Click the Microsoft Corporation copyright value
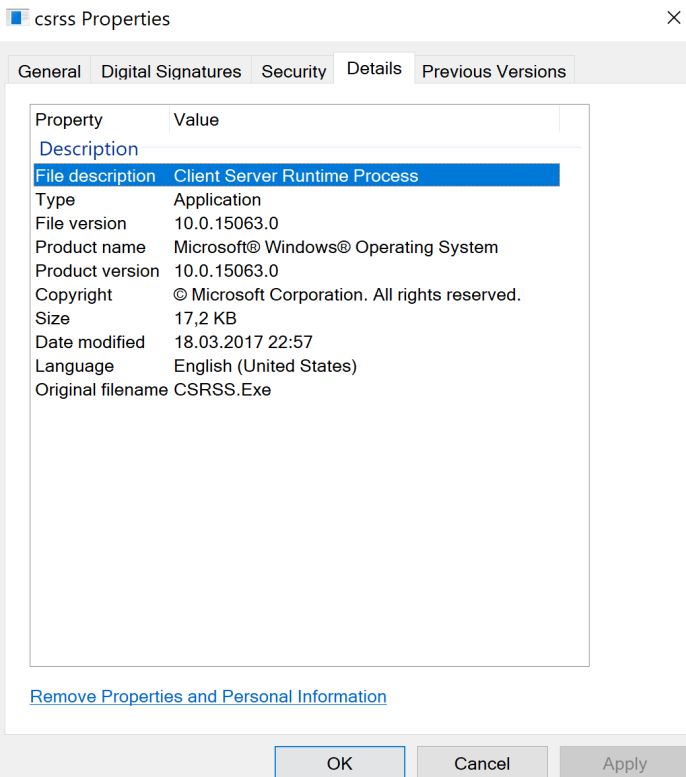The width and height of the screenshot is (686, 777). (347, 295)
